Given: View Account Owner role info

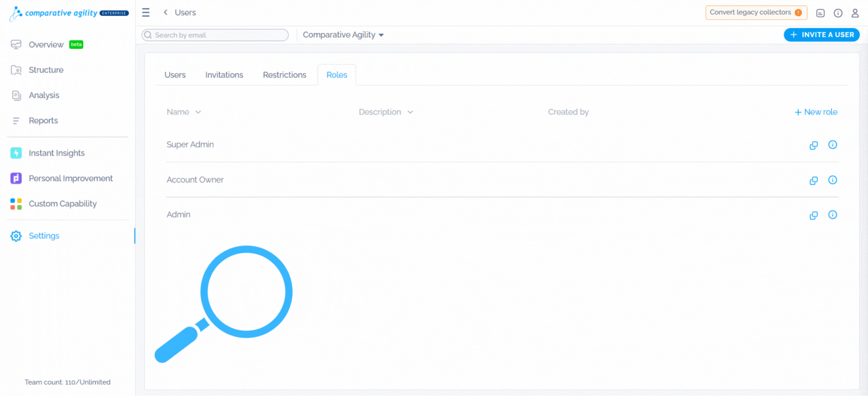Looking at the screenshot, I should click(833, 180).
